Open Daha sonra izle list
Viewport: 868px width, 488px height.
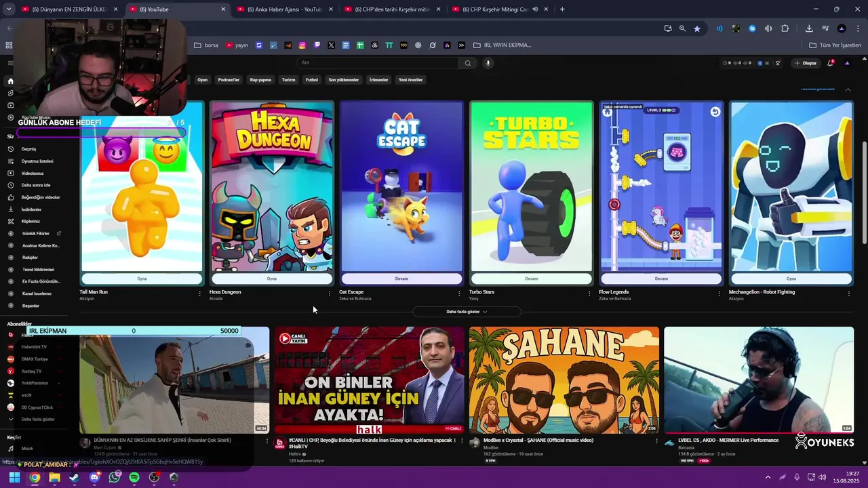(x=35, y=185)
